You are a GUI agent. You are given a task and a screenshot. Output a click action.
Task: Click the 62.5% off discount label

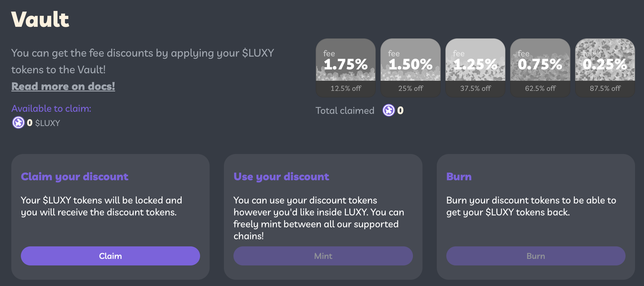[540, 88]
